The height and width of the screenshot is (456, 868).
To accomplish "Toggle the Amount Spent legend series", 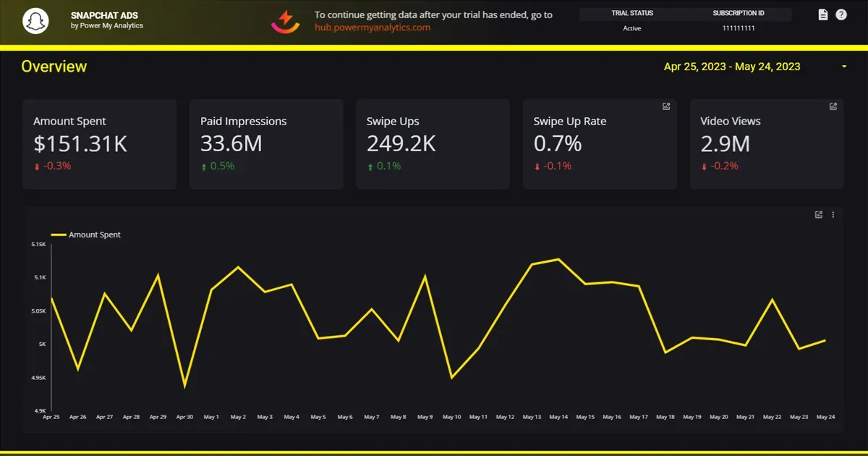I will tap(85, 235).
